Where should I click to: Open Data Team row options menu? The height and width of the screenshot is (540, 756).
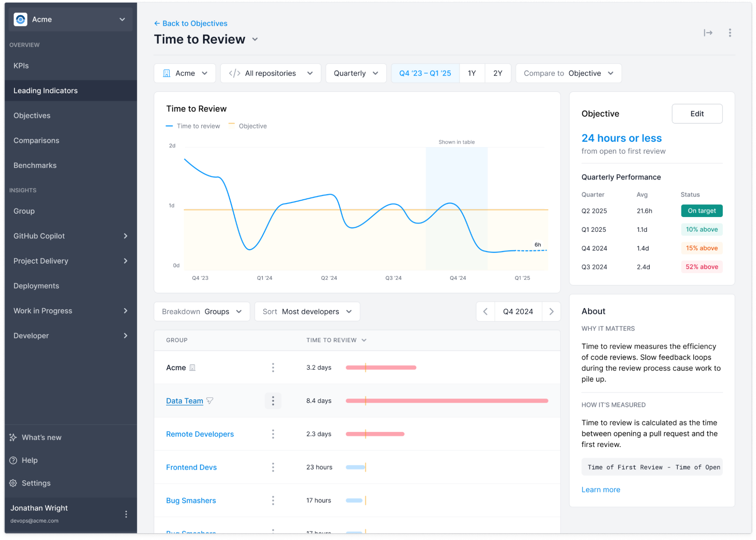(x=273, y=401)
